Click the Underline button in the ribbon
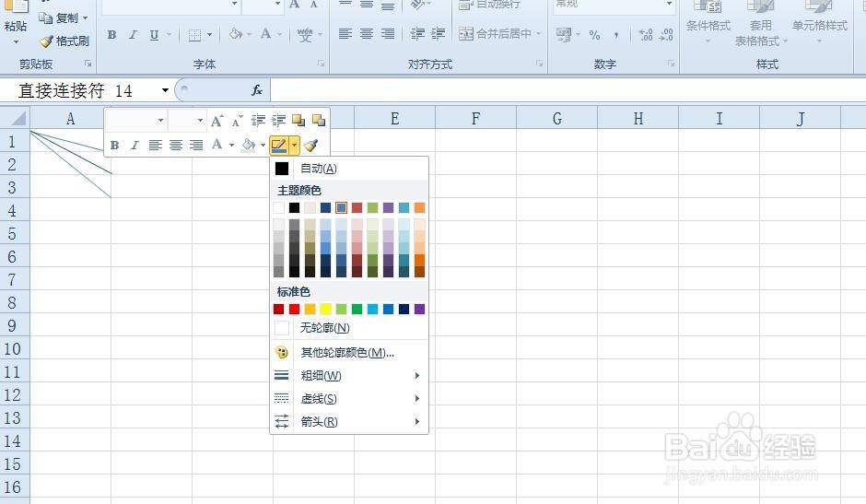 click(154, 35)
